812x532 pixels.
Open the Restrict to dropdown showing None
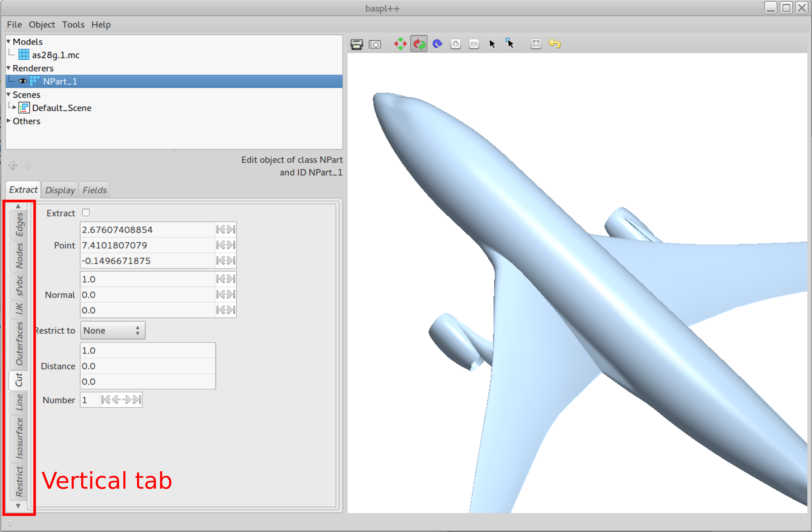coord(113,330)
